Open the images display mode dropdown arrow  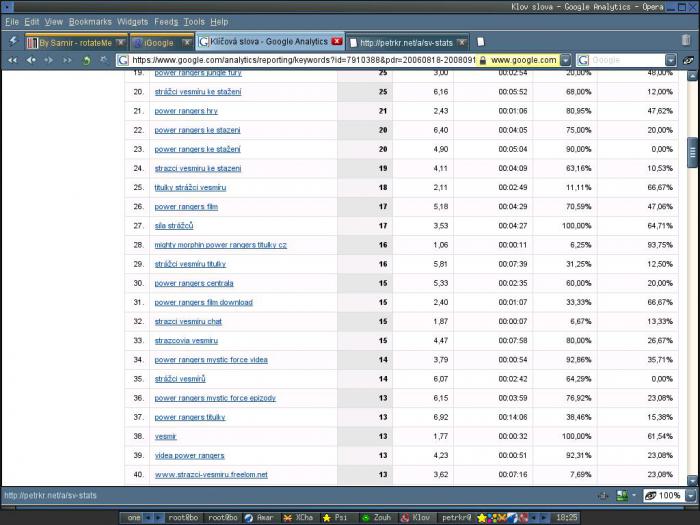coord(634,496)
